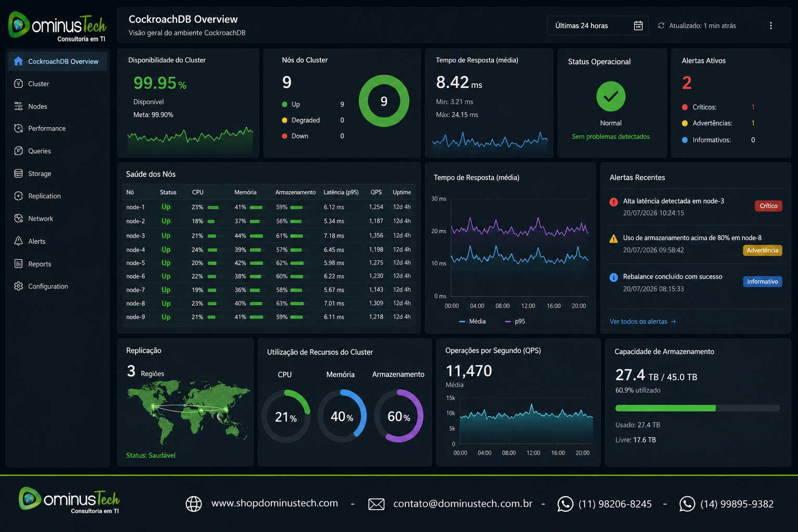Open the Últimas 24 horas range selector
Screen dimensions: 798x532
pos(598,25)
